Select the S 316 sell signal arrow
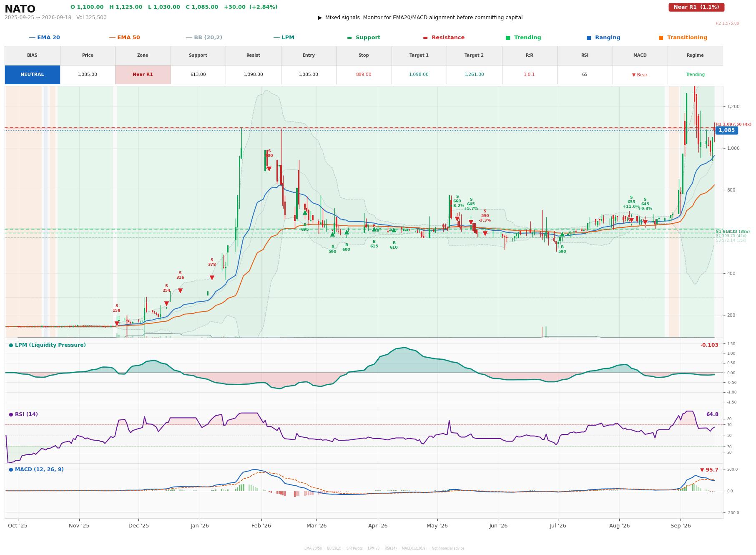This screenshot has width=756, height=555. [180, 291]
